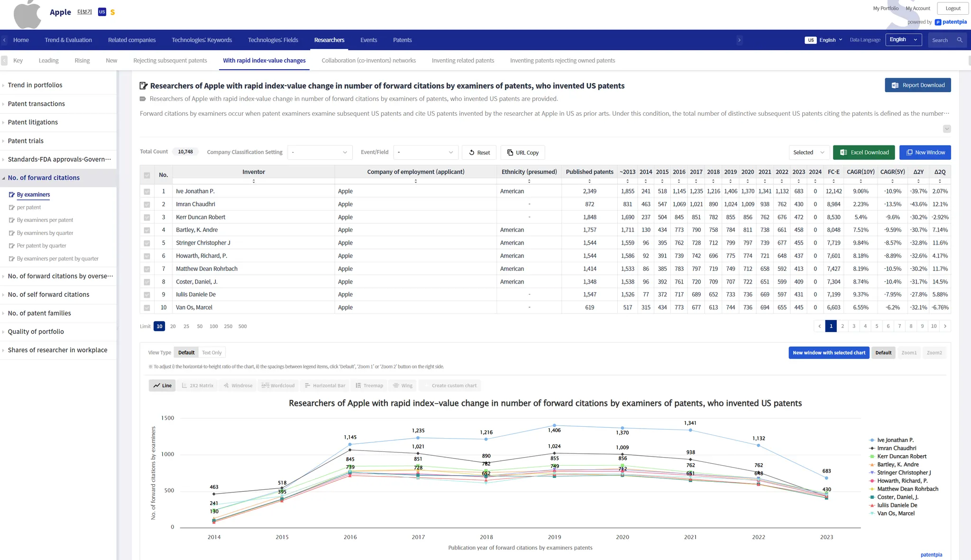Viewport: 971px width, 560px height.
Task: Toggle checkbox for Ive Jonathan P. row
Action: (147, 192)
